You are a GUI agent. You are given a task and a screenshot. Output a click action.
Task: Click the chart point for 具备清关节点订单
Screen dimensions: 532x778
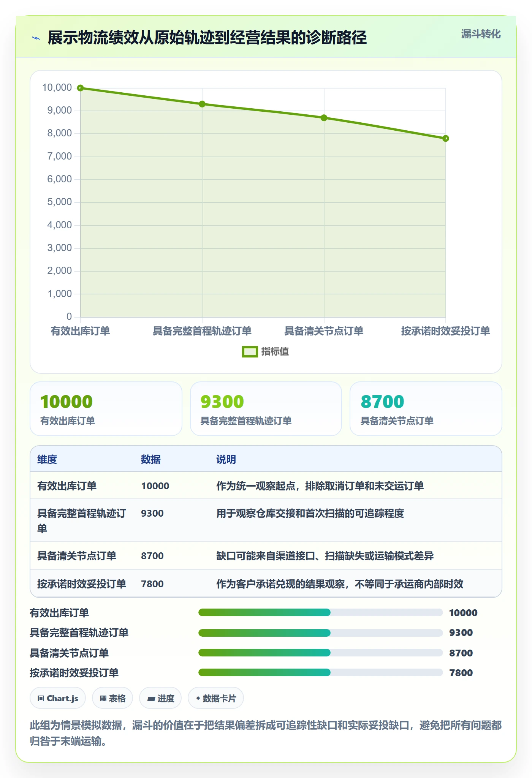pyautogui.click(x=324, y=118)
